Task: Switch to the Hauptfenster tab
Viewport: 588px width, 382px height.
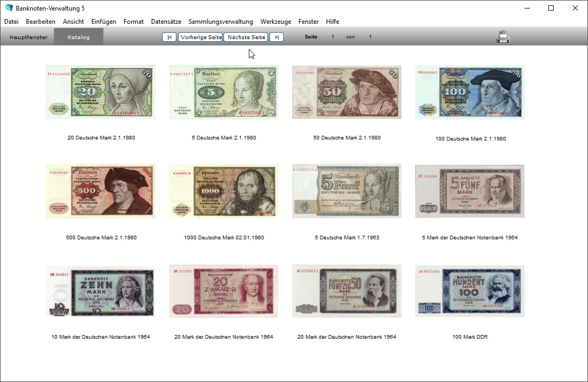Action: 29,37
